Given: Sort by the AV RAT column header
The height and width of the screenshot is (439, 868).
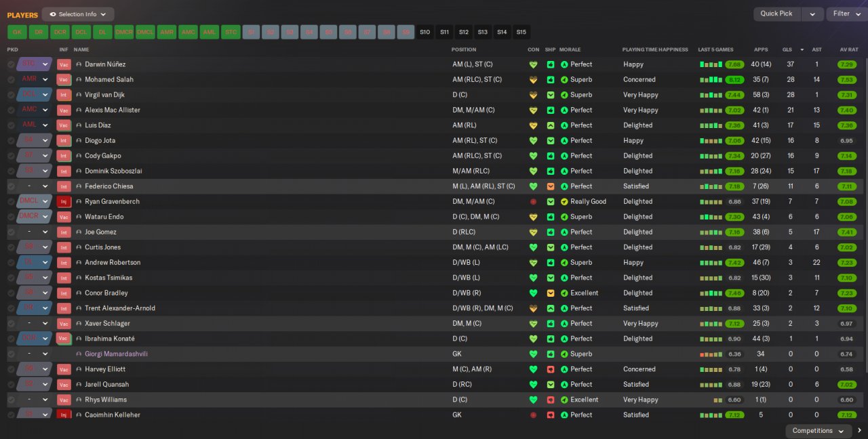Looking at the screenshot, I should [x=849, y=49].
